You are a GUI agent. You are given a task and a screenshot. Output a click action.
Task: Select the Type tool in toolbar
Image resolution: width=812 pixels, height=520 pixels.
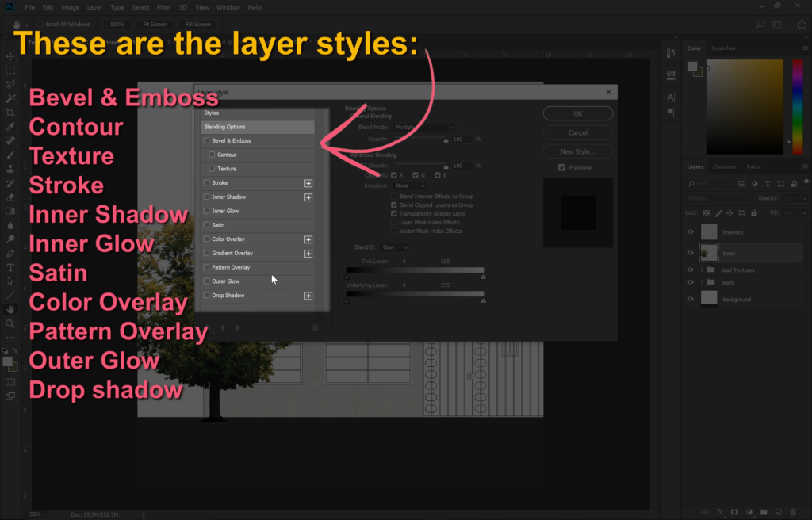coord(10,267)
